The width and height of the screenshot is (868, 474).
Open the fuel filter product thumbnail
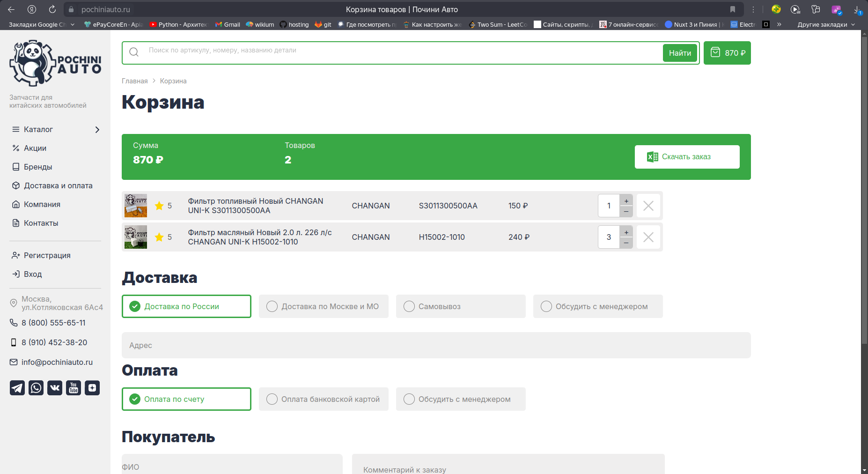[136, 206]
